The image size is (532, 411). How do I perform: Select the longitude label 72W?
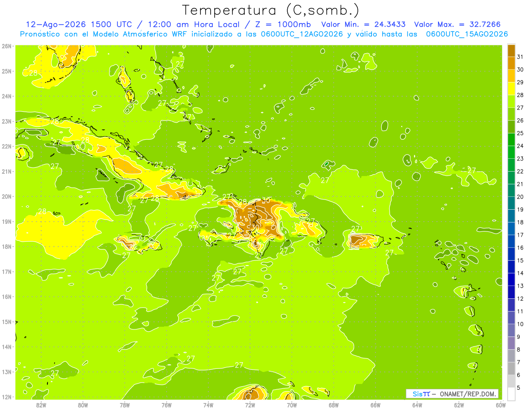point(250,405)
